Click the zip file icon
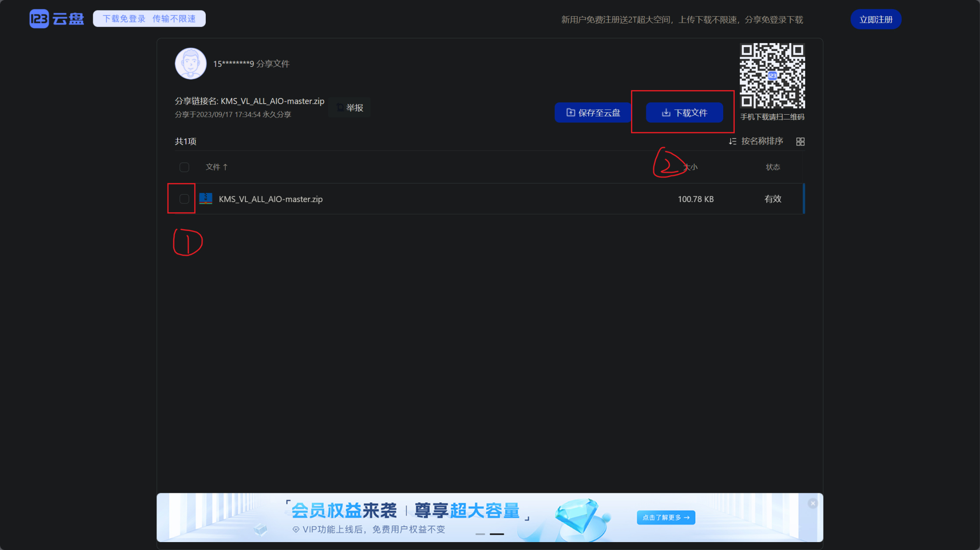This screenshot has height=550, width=980. [x=206, y=199]
